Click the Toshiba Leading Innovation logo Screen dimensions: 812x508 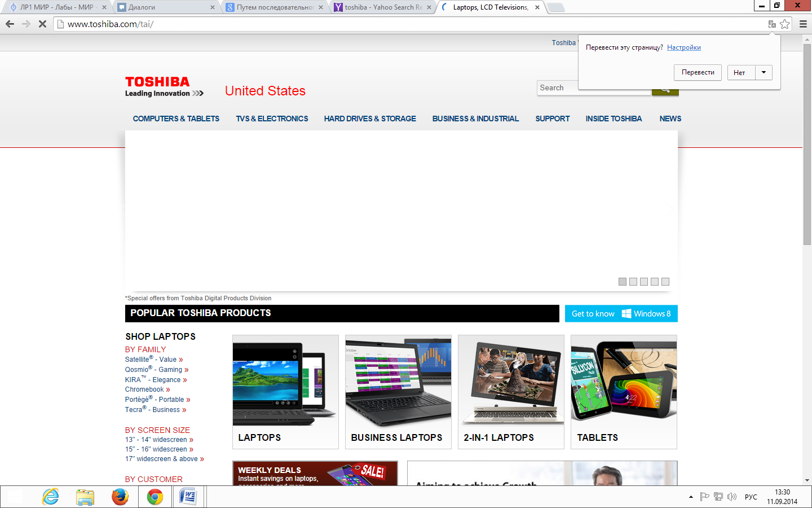click(164, 87)
